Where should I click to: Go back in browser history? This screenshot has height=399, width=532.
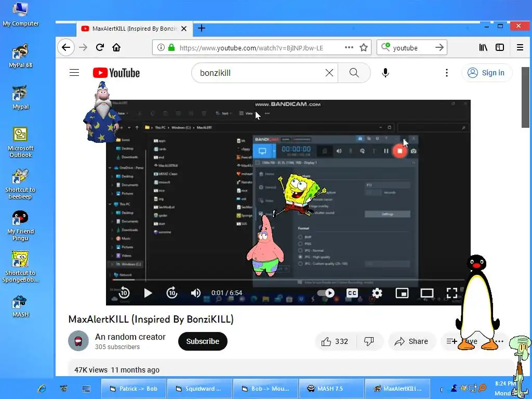66,47
